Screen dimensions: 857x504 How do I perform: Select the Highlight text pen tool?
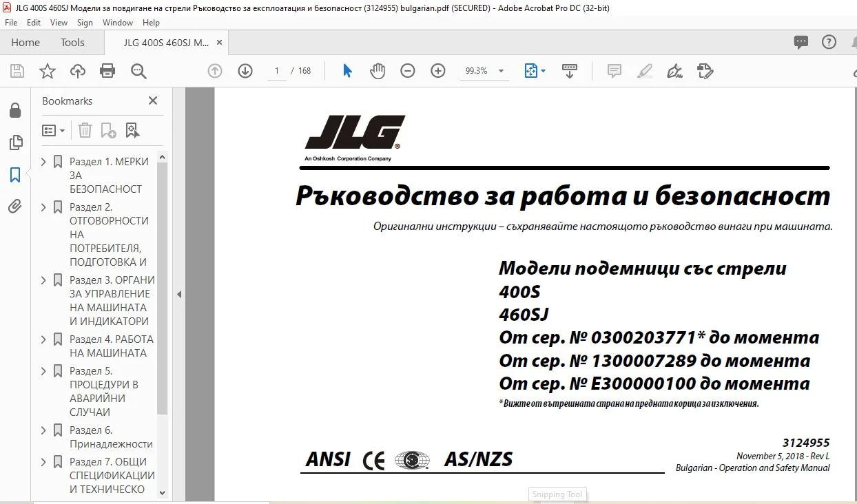[x=645, y=71]
